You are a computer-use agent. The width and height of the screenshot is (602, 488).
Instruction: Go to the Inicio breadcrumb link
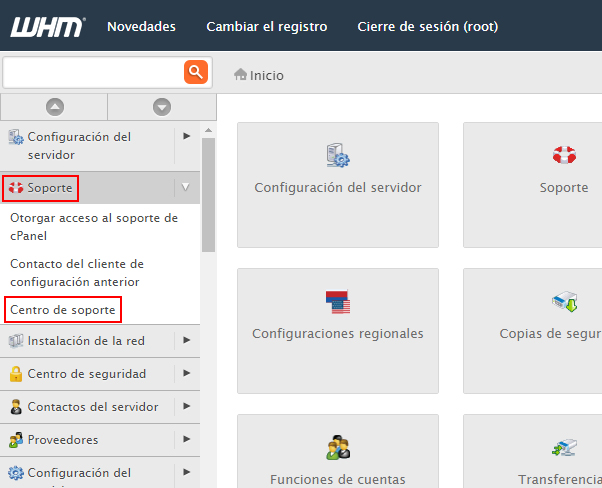[267, 76]
